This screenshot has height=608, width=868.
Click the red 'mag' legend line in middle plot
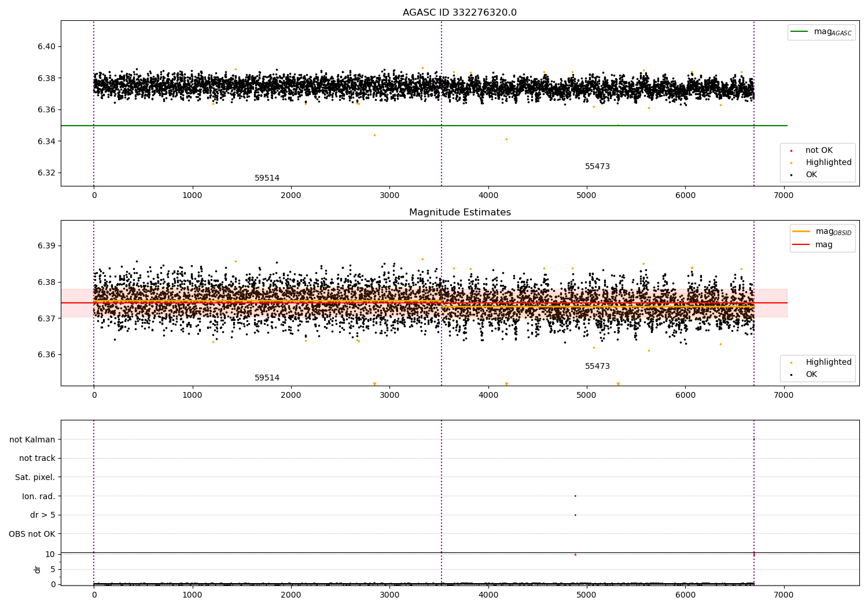[801, 245]
